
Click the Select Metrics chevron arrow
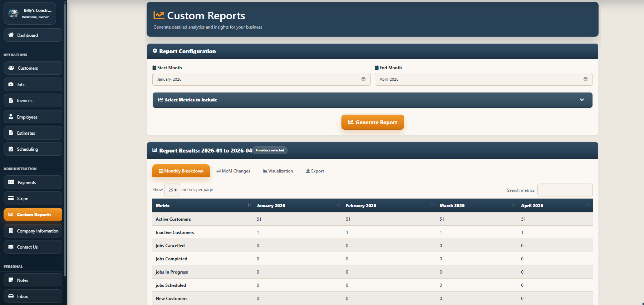(582, 100)
